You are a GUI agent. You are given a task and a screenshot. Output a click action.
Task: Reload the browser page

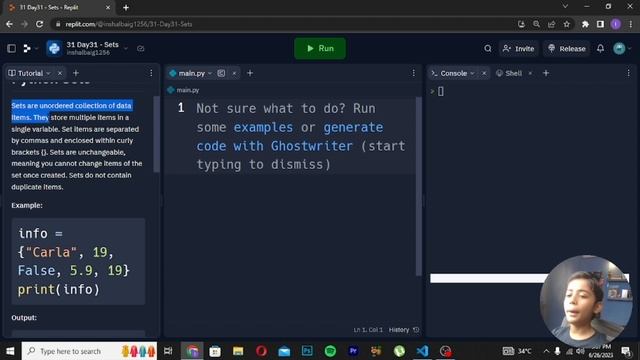click(40, 24)
